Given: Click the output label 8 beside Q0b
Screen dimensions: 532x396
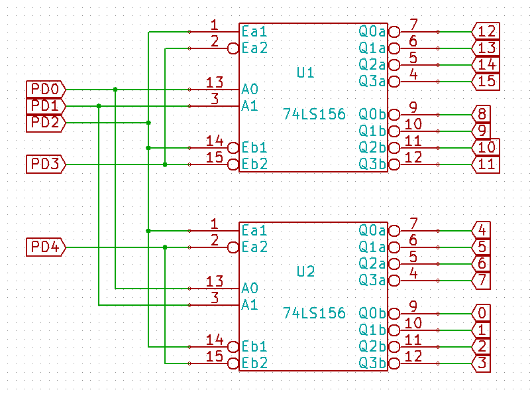Looking at the screenshot, I should point(482,114).
